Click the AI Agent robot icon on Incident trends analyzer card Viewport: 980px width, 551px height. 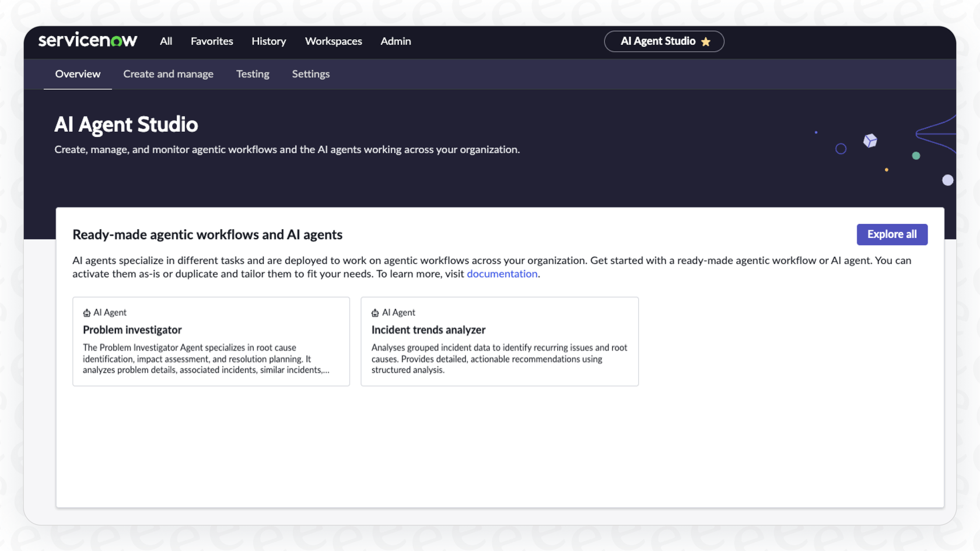point(375,312)
